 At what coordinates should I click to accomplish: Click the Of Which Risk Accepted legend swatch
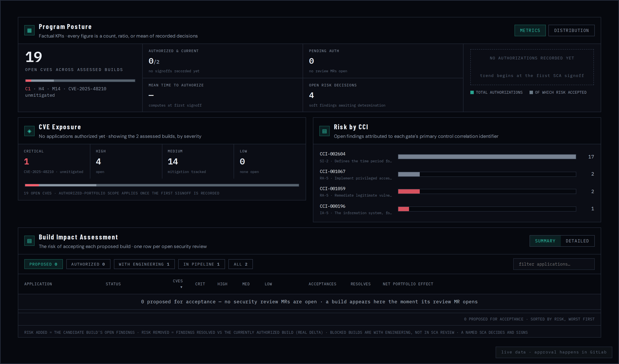point(531,93)
